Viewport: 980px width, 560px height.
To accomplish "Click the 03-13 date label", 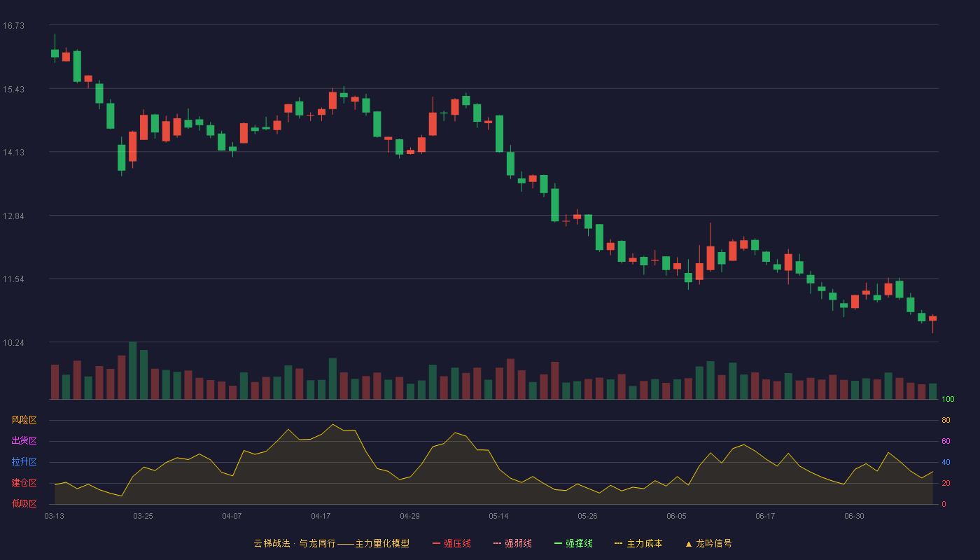I will click(55, 516).
